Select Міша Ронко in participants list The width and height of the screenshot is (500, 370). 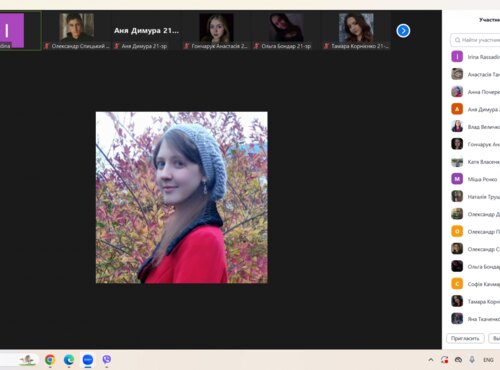[475, 179]
